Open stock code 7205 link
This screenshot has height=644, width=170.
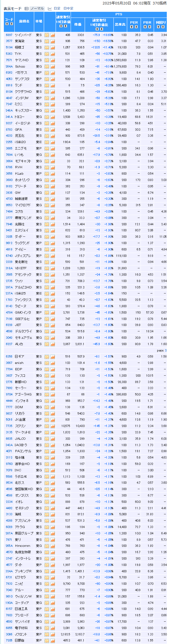(9, 640)
